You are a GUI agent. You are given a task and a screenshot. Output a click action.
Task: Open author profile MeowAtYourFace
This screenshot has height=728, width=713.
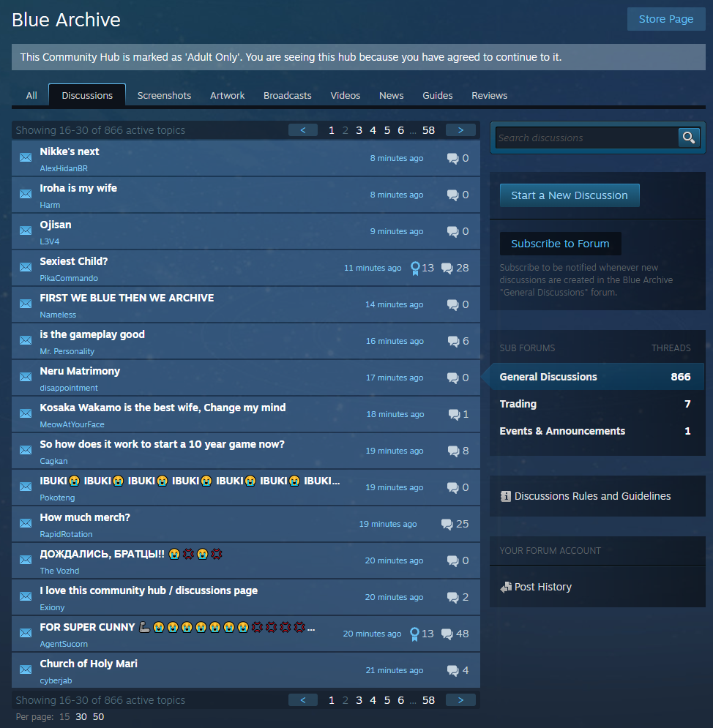point(72,424)
